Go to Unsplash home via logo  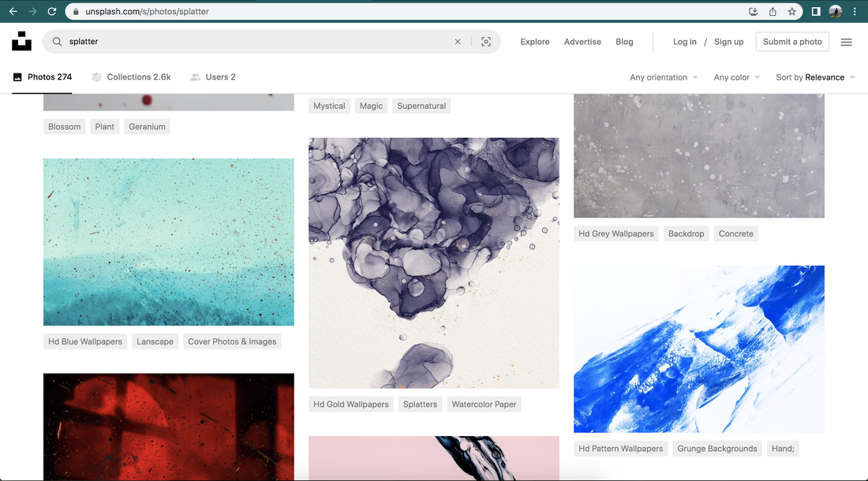click(x=21, y=41)
